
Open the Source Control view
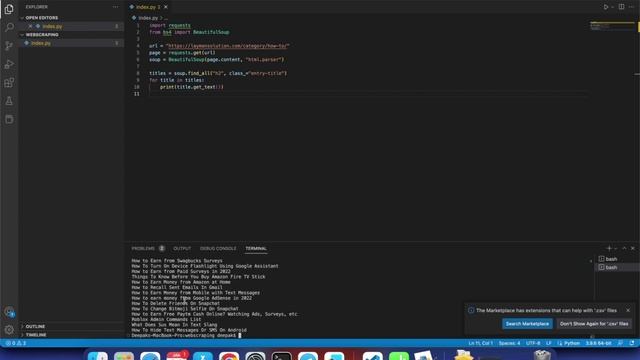point(9,45)
